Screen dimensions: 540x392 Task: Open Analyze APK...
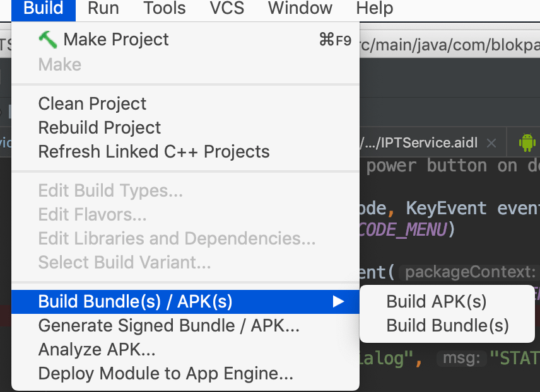coord(97,349)
